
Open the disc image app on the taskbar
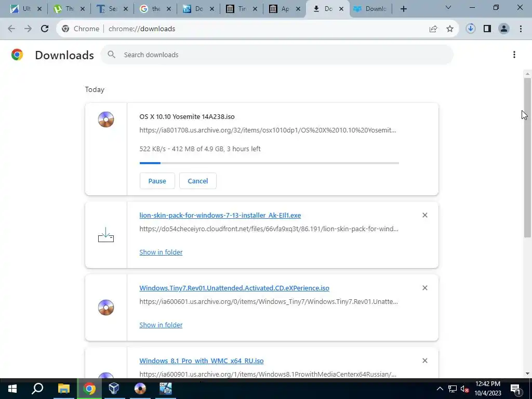(x=140, y=389)
